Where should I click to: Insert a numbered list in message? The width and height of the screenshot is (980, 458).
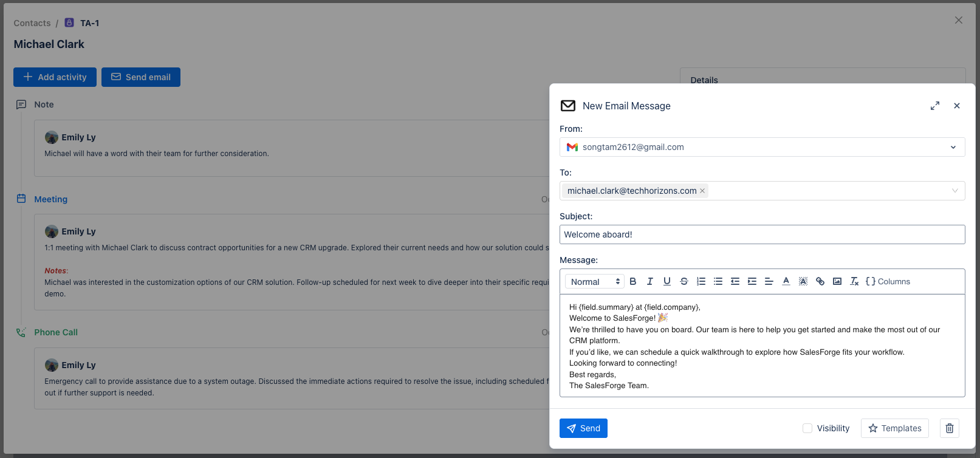click(x=701, y=281)
